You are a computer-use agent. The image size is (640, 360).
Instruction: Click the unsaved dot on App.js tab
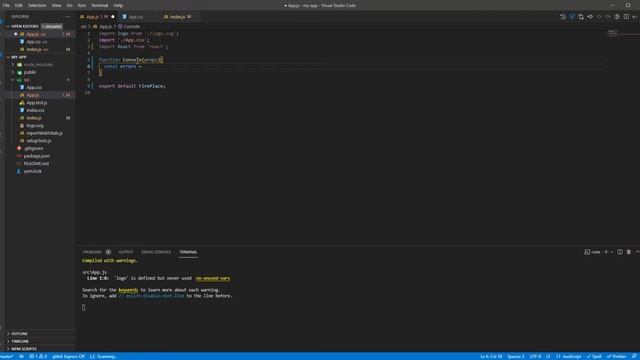click(113, 17)
